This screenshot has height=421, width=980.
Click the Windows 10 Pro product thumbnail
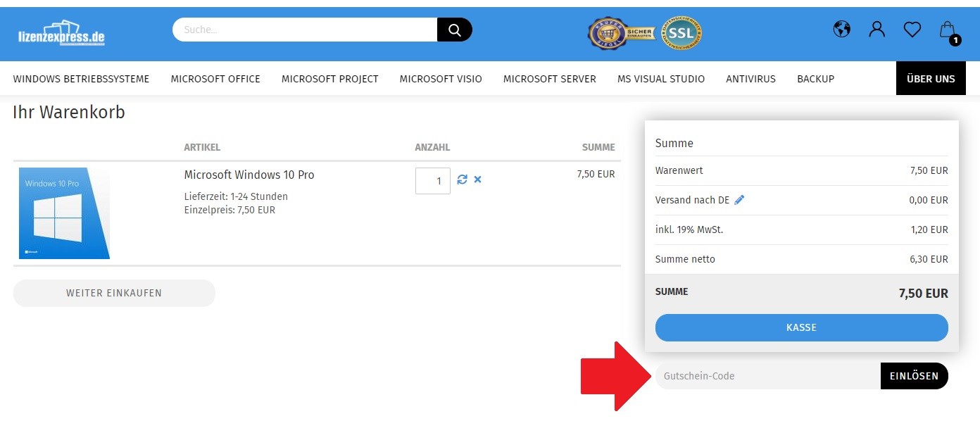[x=64, y=213]
